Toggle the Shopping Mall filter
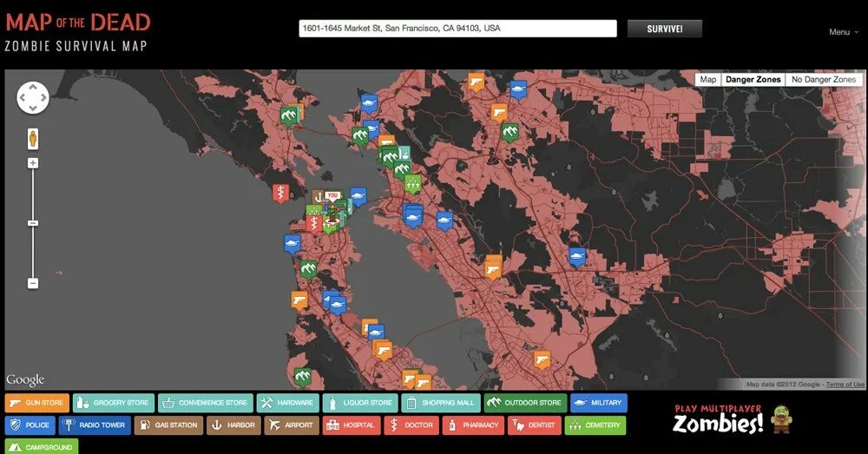The height and width of the screenshot is (454, 868). click(441, 403)
